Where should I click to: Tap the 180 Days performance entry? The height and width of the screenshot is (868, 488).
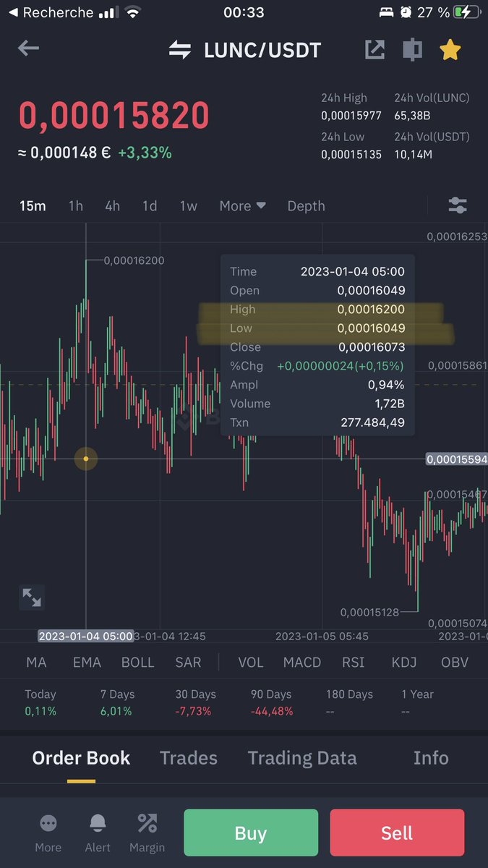pos(349,702)
